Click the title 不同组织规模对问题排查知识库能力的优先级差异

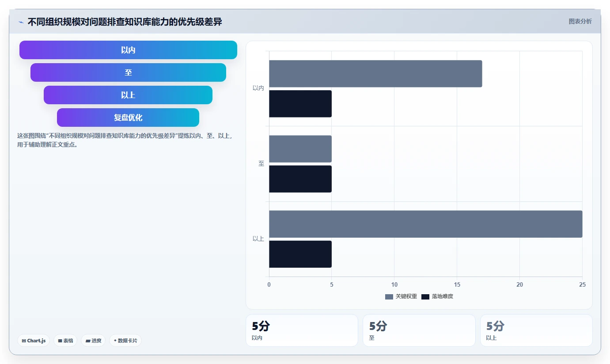[x=125, y=22]
